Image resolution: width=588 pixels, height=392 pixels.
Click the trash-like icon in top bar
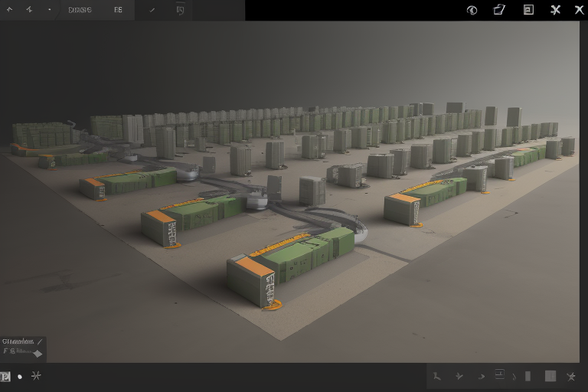pos(180,10)
